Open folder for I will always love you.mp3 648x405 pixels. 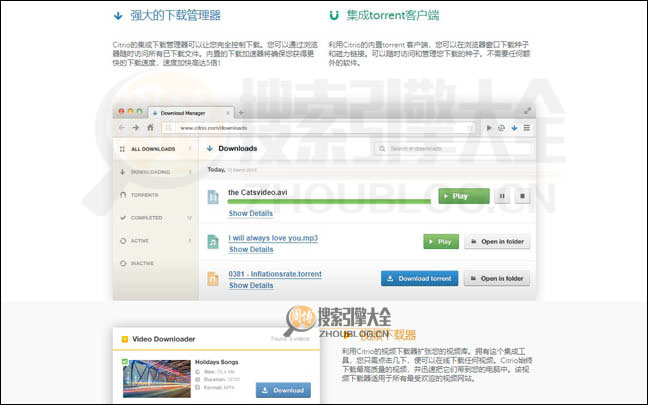click(497, 241)
